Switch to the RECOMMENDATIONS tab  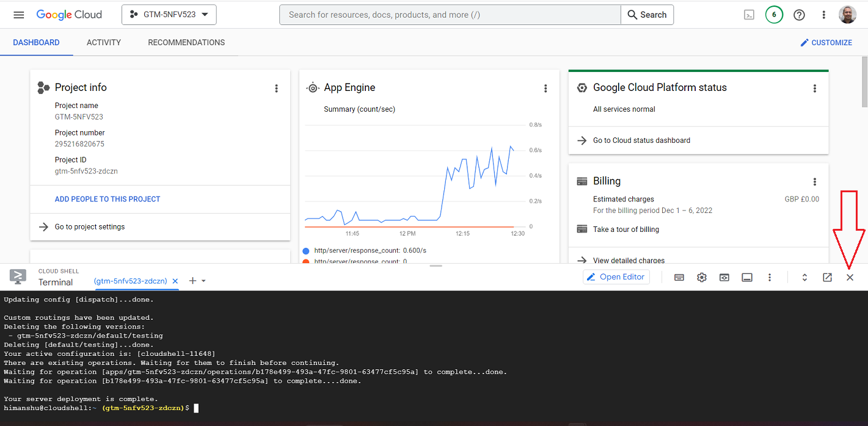(x=186, y=43)
